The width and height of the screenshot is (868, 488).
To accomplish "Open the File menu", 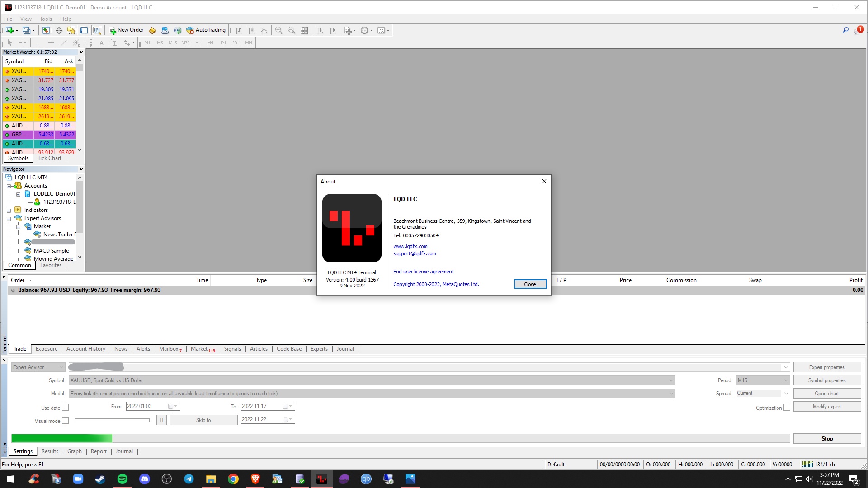I will (x=8, y=19).
